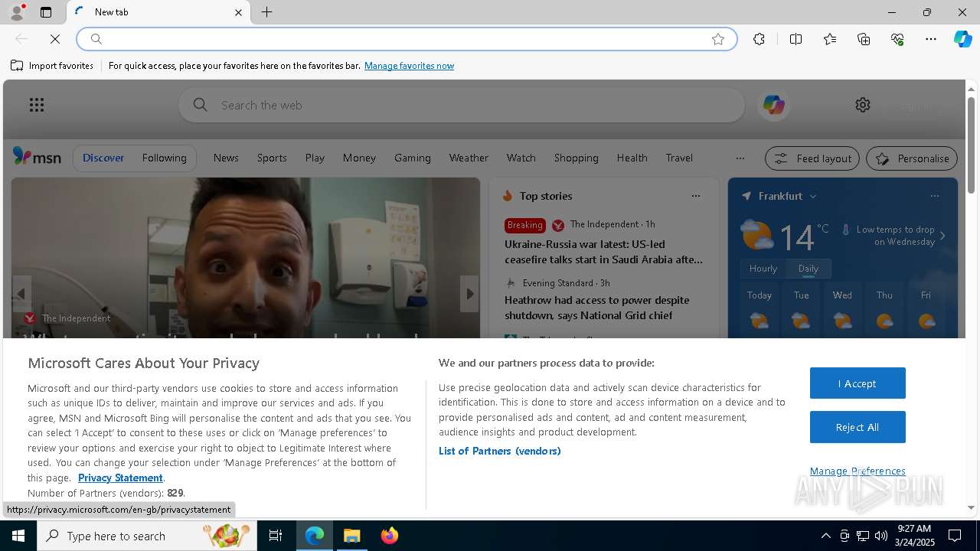This screenshot has height=551, width=980.
Task: Open Collections icon
Action: pos(864,39)
